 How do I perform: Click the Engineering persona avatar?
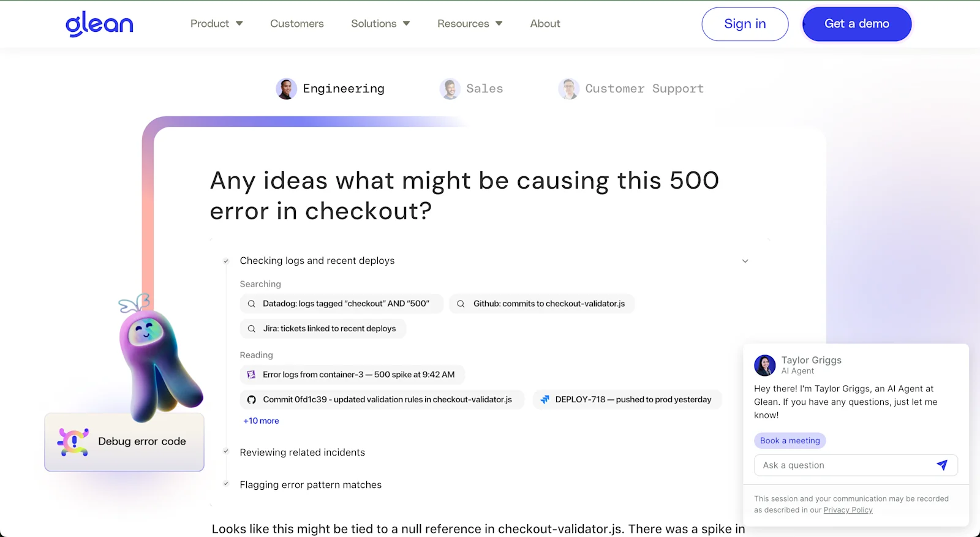tap(286, 89)
